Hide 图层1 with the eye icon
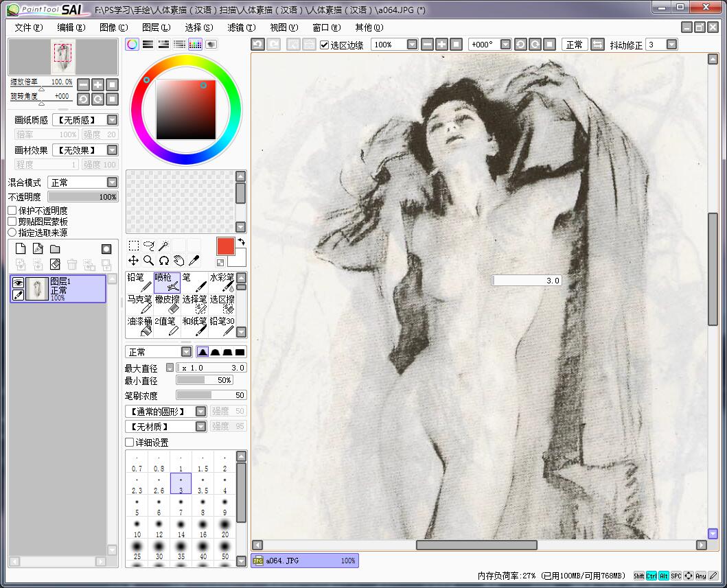 (x=18, y=283)
